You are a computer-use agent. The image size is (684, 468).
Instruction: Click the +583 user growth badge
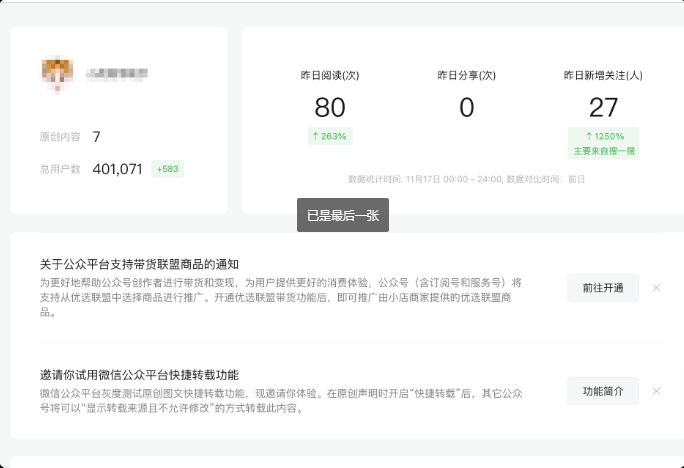tap(168, 169)
